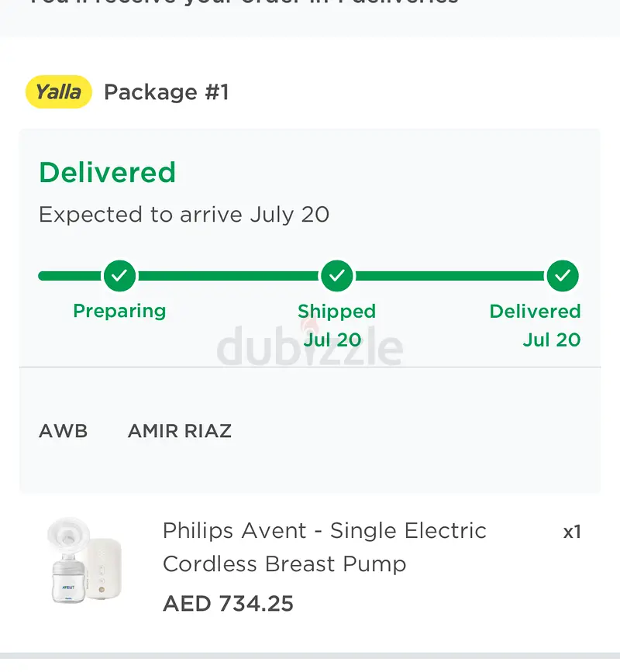Screen dimensions: 620x672
Task: Click the green Delivered status heading
Action: click(108, 172)
